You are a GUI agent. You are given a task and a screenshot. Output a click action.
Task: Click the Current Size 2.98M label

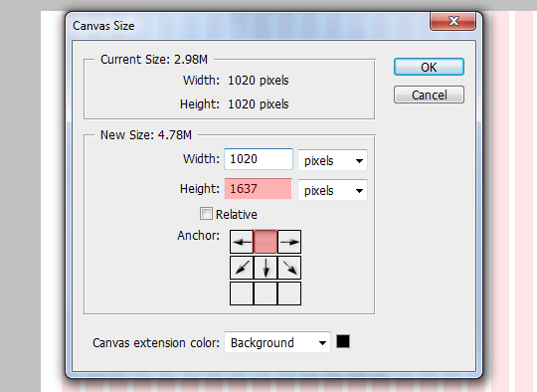click(154, 60)
